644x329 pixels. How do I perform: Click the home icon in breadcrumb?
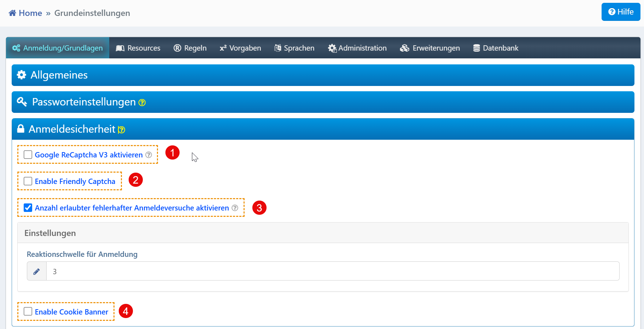pyautogui.click(x=12, y=13)
